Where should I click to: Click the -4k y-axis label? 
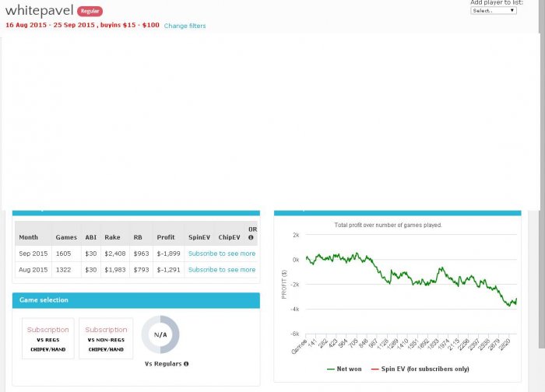click(x=295, y=309)
